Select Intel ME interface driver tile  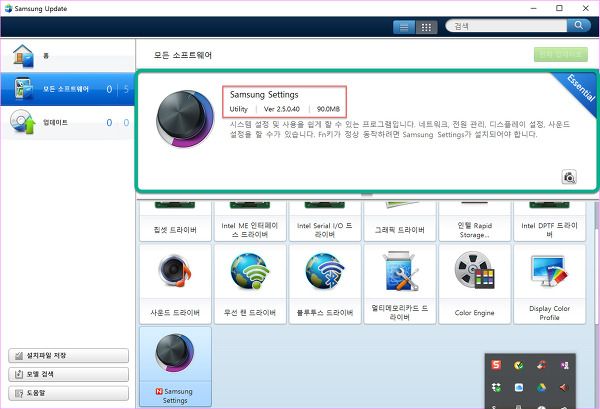click(x=250, y=222)
